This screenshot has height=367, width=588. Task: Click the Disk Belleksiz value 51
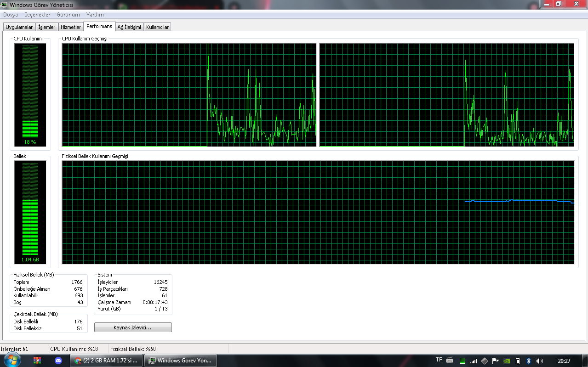(80, 328)
